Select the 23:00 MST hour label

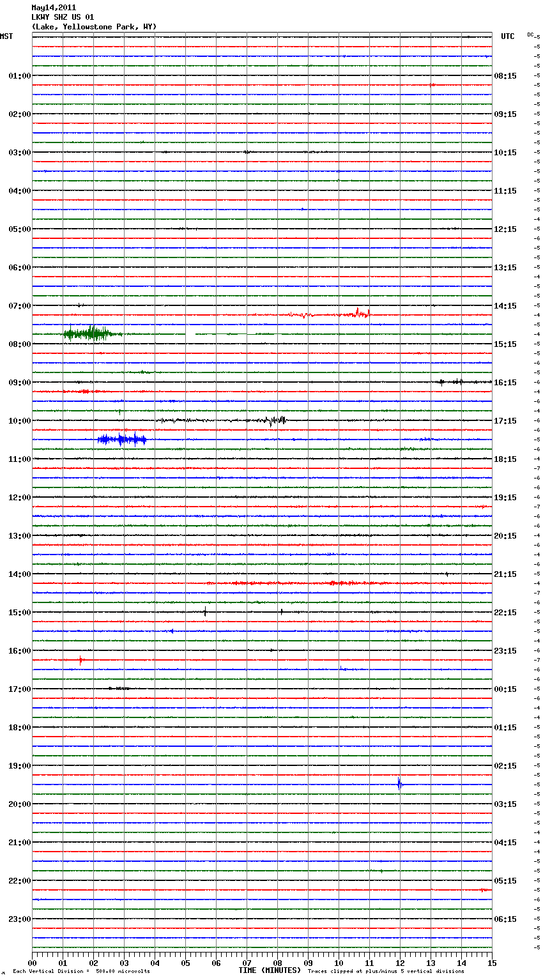point(20,919)
